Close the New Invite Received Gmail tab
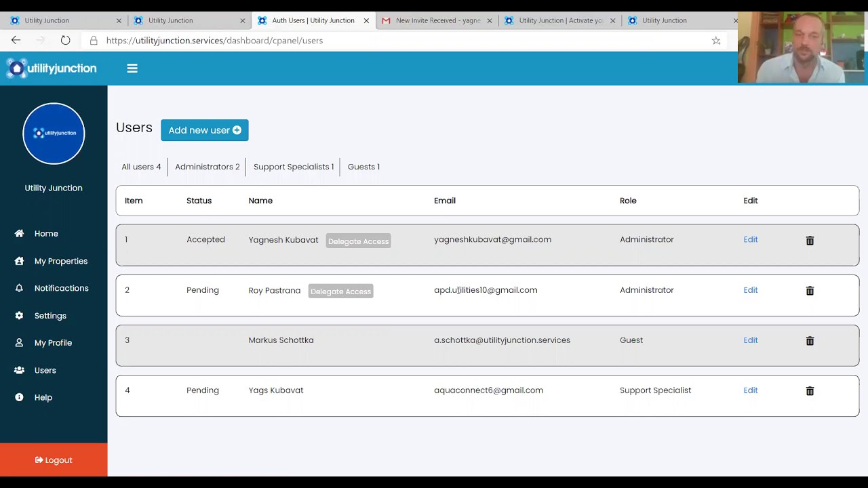 [x=490, y=21]
